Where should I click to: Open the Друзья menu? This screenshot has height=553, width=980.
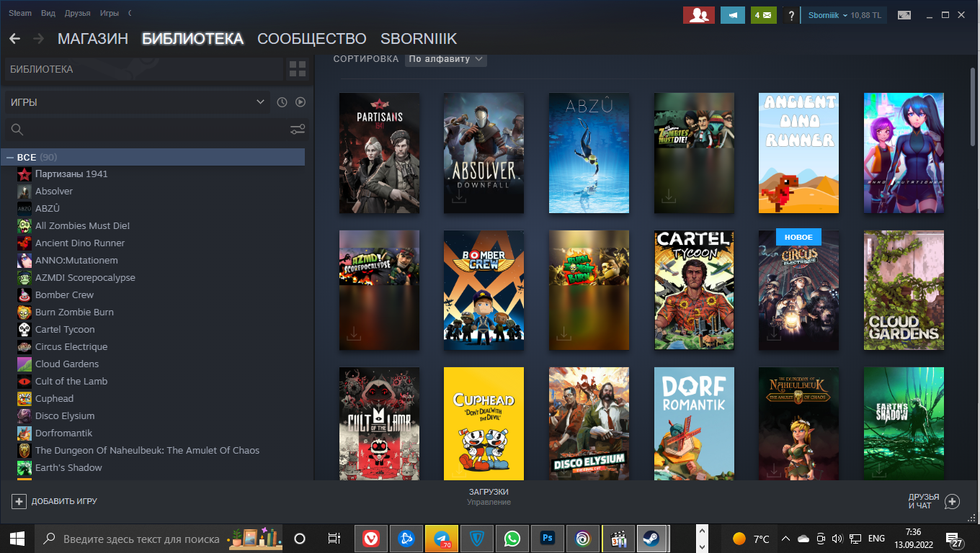pos(77,14)
